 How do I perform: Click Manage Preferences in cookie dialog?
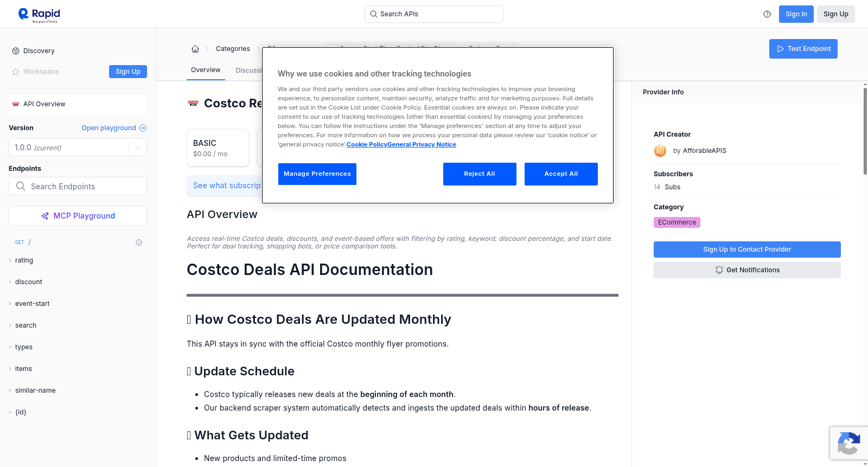(x=317, y=174)
